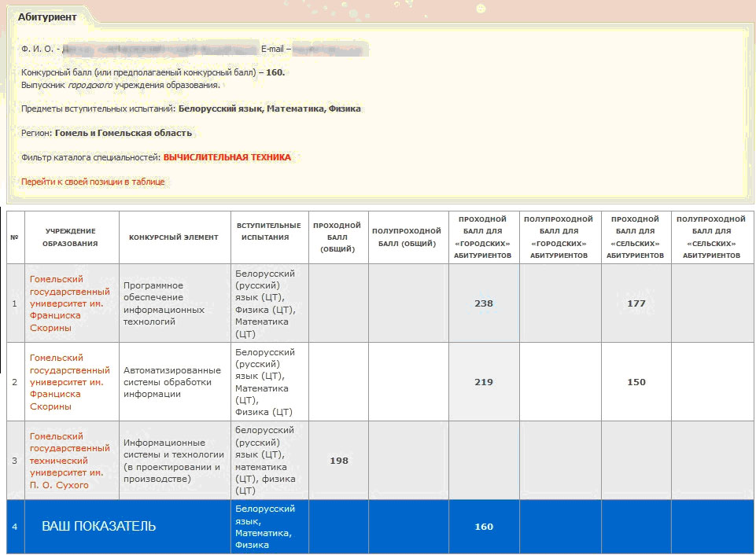The image size is (756, 555).
Task: Click 'Полупроходной балл для сельских абитуриентов' header
Action: tap(711, 237)
